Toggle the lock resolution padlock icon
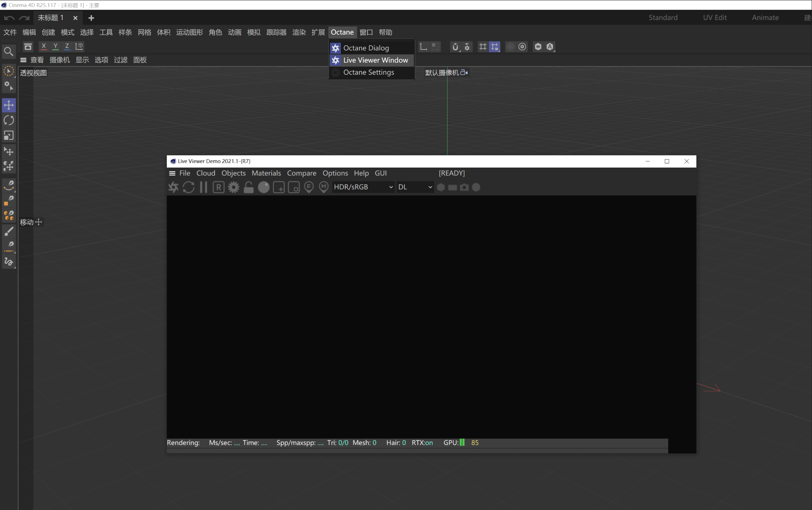This screenshot has height=510, width=812. click(249, 187)
